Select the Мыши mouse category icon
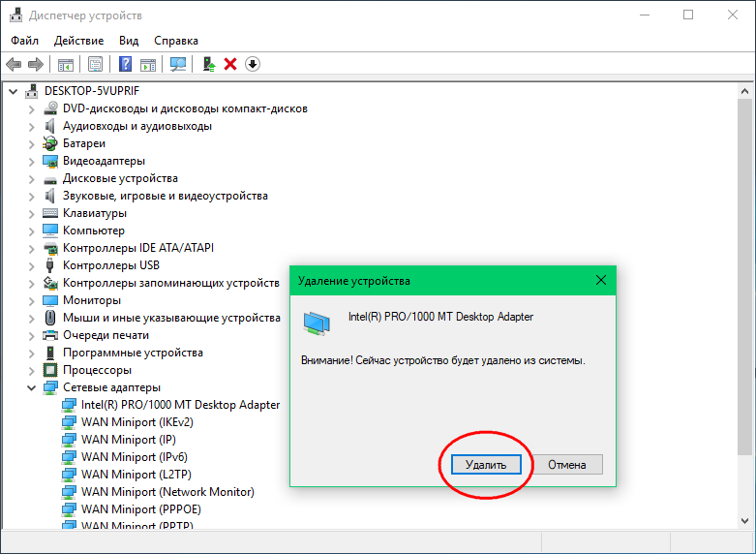The width and height of the screenshot is (756, 554). (x=50, y=318)
